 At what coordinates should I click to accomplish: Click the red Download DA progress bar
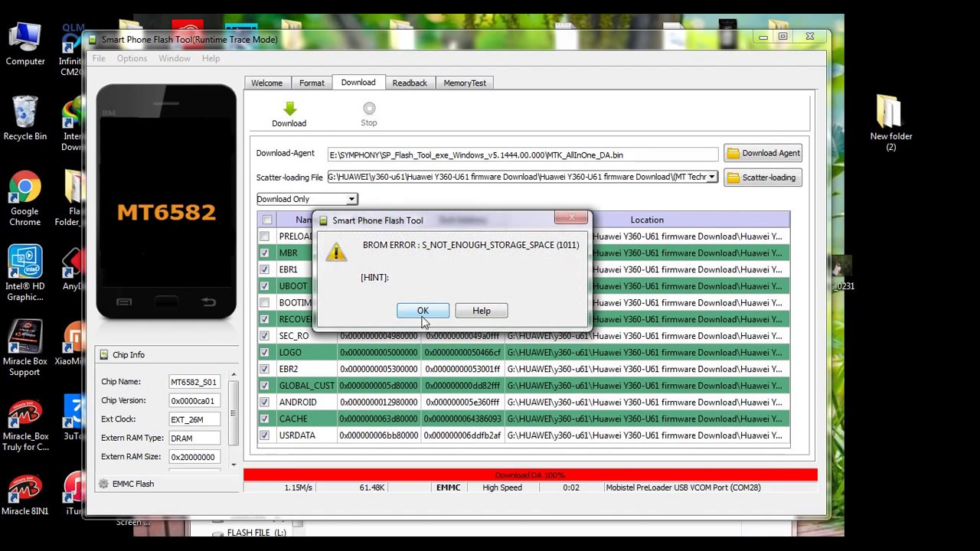coord(530,475)
